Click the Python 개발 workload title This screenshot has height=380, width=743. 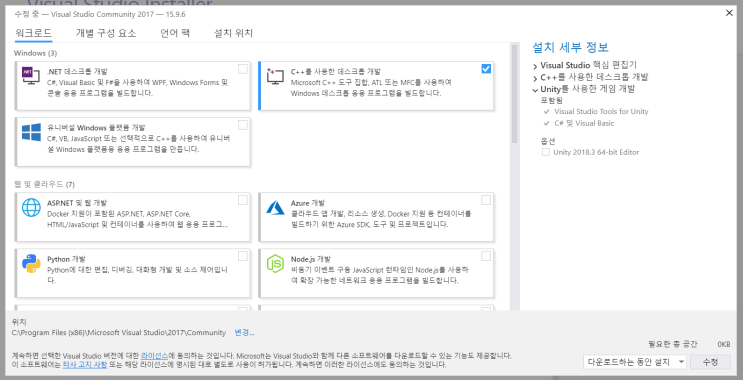click(x=66, y=259)
